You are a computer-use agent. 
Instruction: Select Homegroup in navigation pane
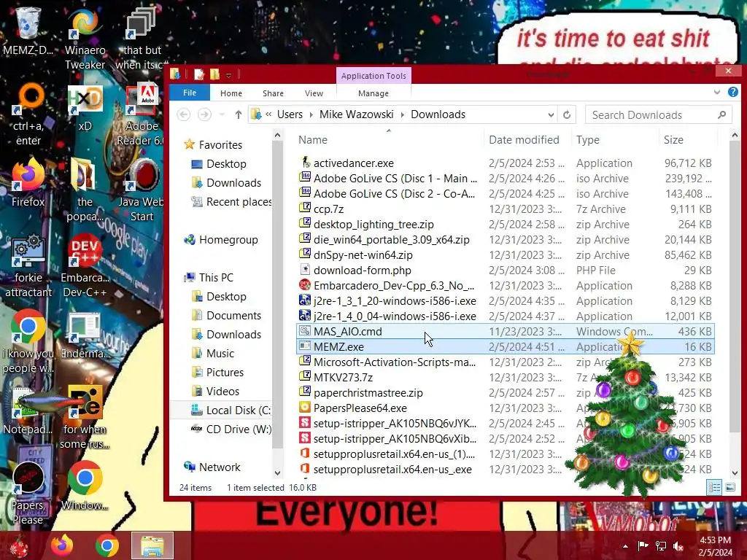[228, 239]
